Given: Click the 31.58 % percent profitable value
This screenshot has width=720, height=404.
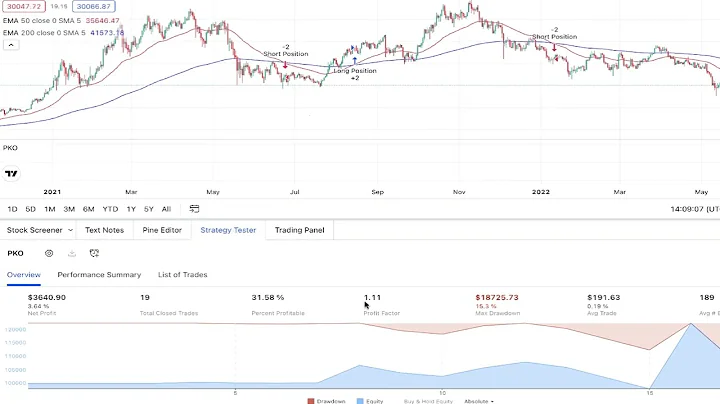Looking at the screenshot, I should (268, 297).
